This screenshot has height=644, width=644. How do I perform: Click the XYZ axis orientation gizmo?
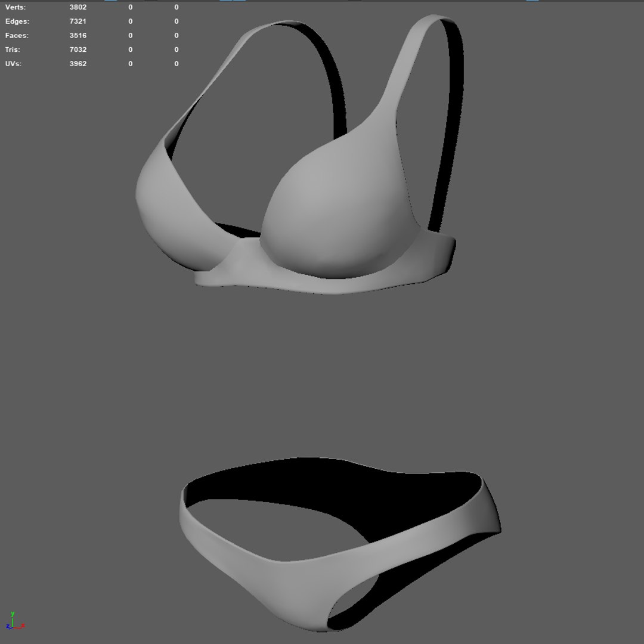15,621
